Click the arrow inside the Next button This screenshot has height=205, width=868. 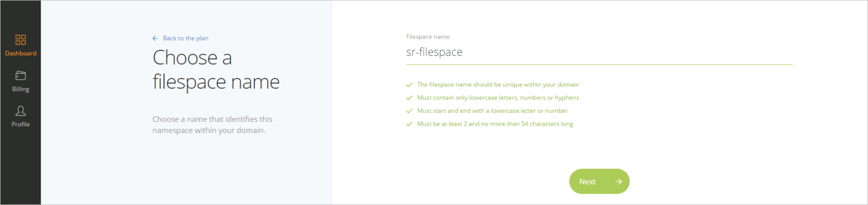tap(619, 182)
